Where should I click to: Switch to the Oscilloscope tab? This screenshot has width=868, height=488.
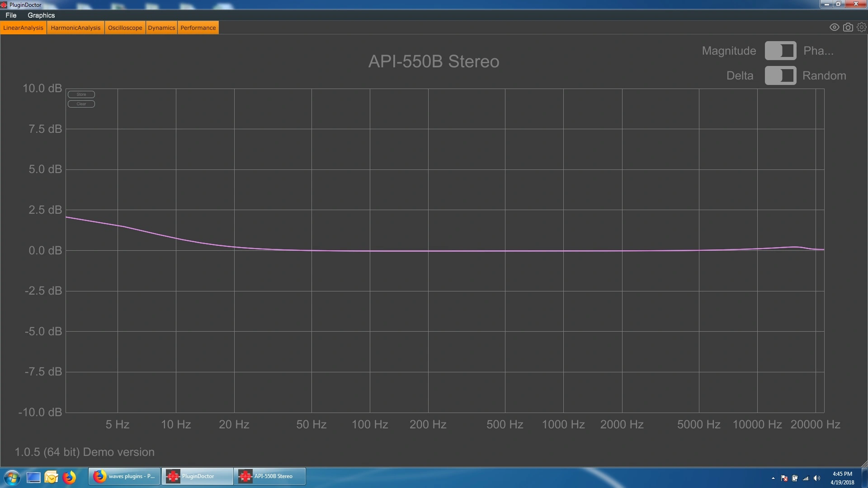point(125,28)
